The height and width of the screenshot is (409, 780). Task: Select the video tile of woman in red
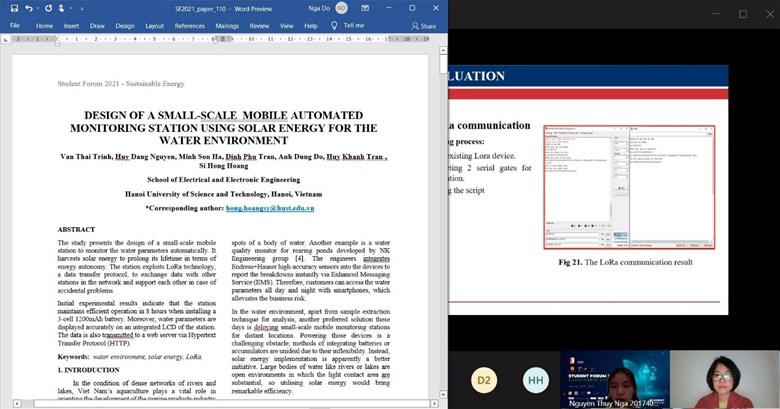[725, 380]
